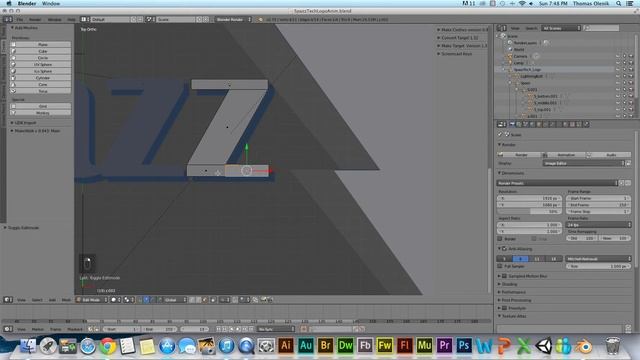Open the Edit Mode selector dropdown

[x=92, y=300]
